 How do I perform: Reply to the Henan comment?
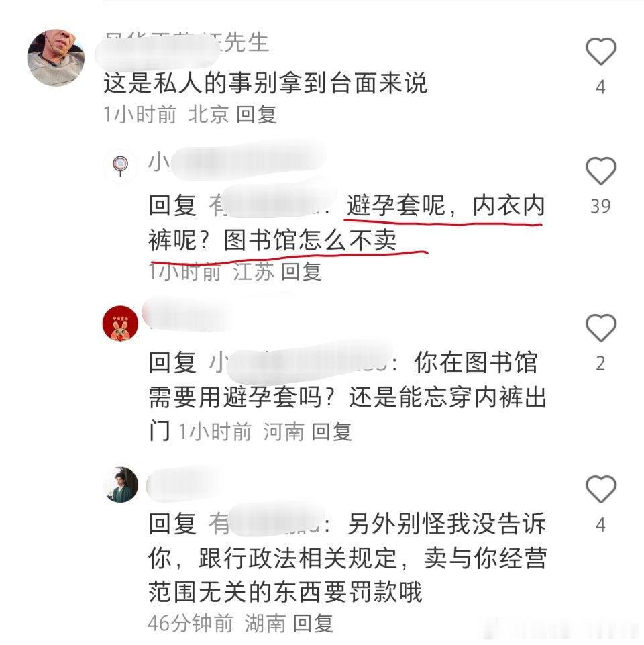(x=331, y=432)
